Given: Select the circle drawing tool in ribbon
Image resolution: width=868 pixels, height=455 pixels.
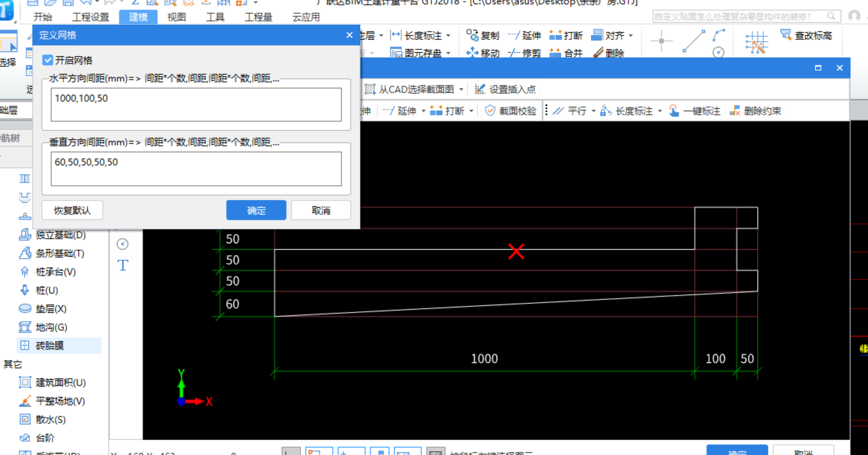Looking at the screenshot, I should pos(719,52).
